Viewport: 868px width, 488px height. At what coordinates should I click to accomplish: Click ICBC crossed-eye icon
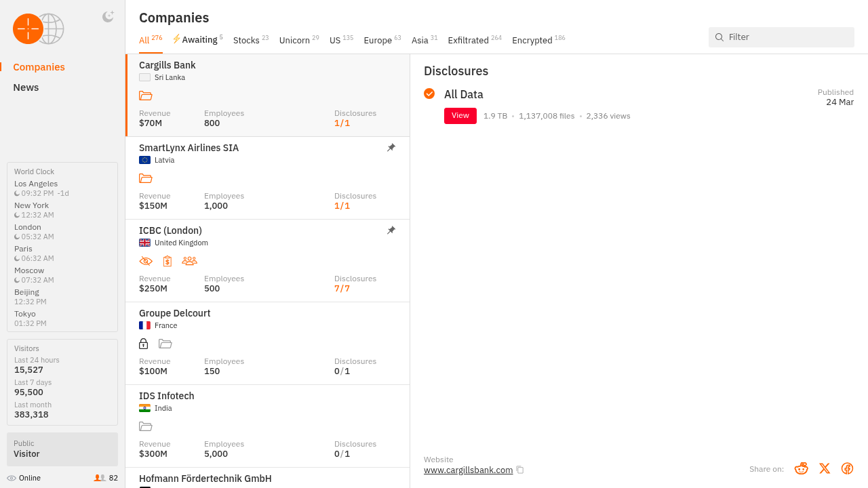[146, 261]
